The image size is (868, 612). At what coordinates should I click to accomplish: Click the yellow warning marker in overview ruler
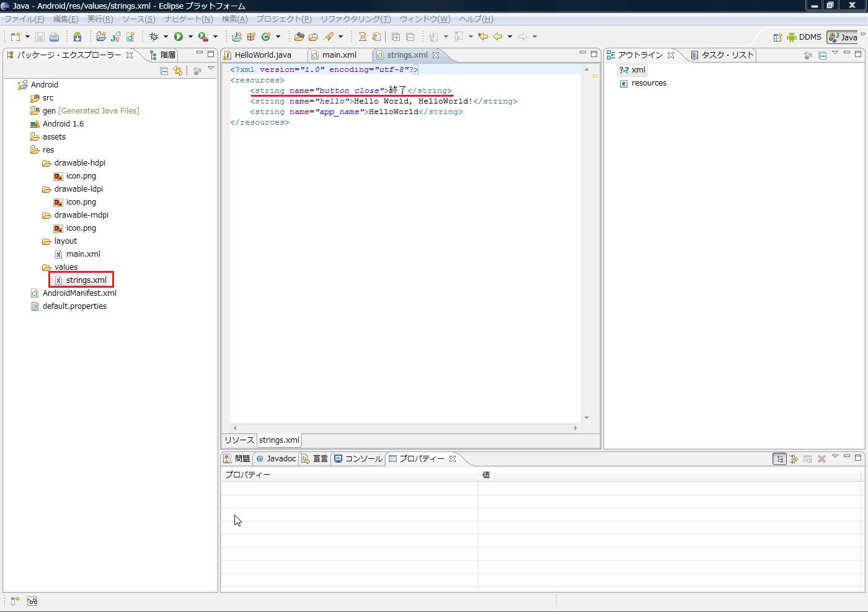point(595,76)
